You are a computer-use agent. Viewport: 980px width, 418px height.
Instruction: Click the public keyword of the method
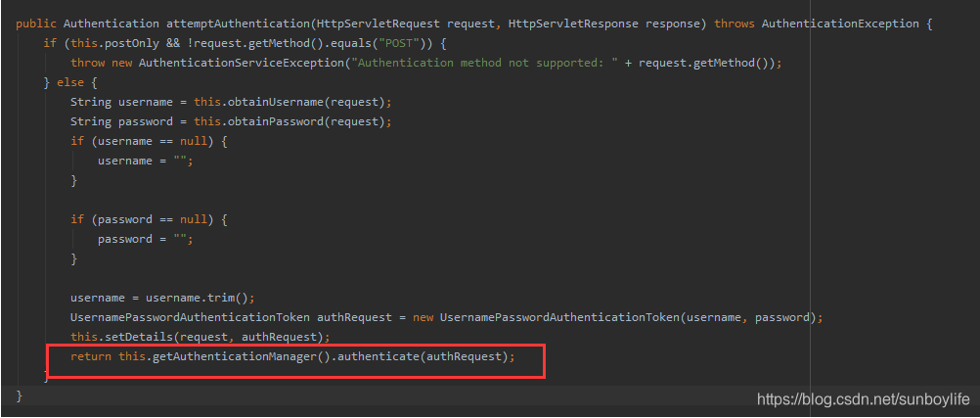[x=36, y=23]
